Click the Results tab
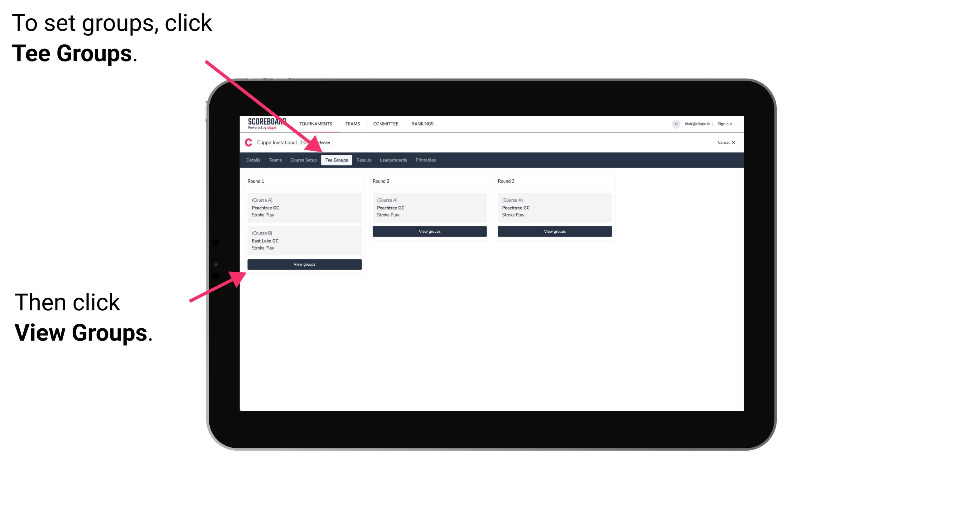This screenshot has width=980, height=527. 363,160
